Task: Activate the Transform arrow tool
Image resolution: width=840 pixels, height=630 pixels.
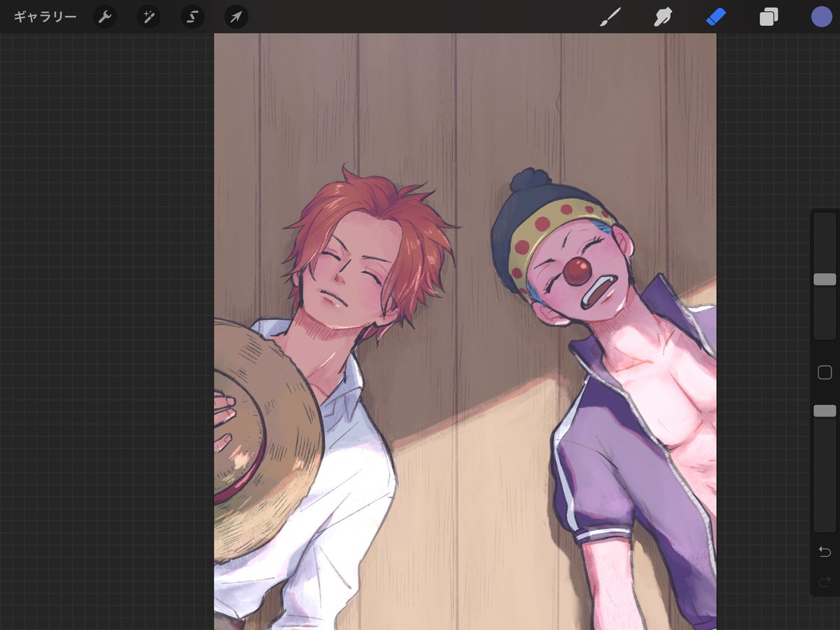Action: pyautogui.click(x=237, y=17)
